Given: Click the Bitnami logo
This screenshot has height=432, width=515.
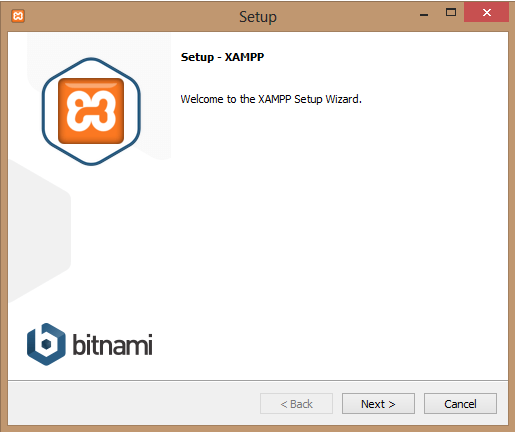Looking at the screenshot, I should (x=89, y=344).
